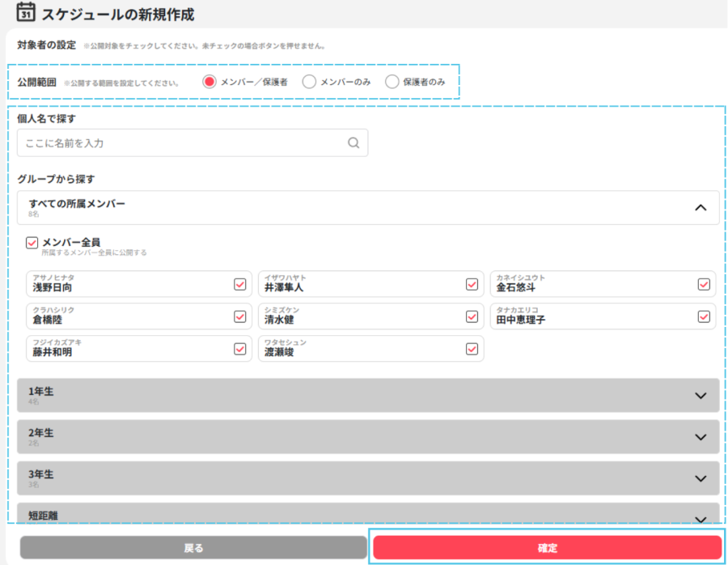Click the name search input field
The width and height of the screenshot is (728, 565).
[182, 143]
